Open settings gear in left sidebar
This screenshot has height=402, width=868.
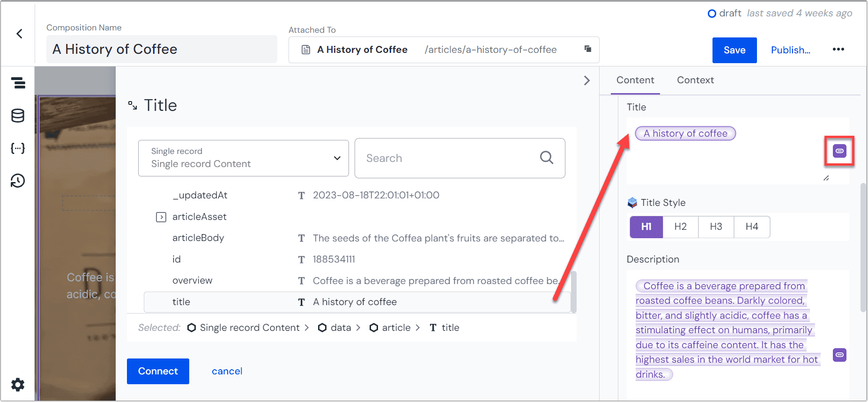coord(18,385)
